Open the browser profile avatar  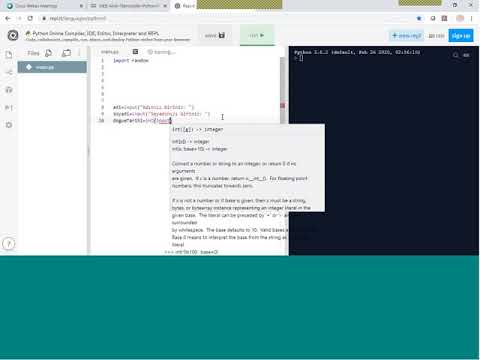click(x=460, y=18)
